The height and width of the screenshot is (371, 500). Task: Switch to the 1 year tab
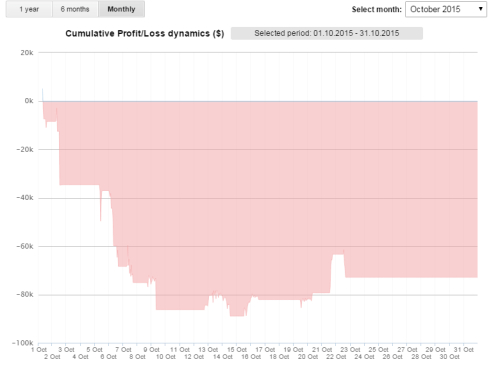coord(29,9)
